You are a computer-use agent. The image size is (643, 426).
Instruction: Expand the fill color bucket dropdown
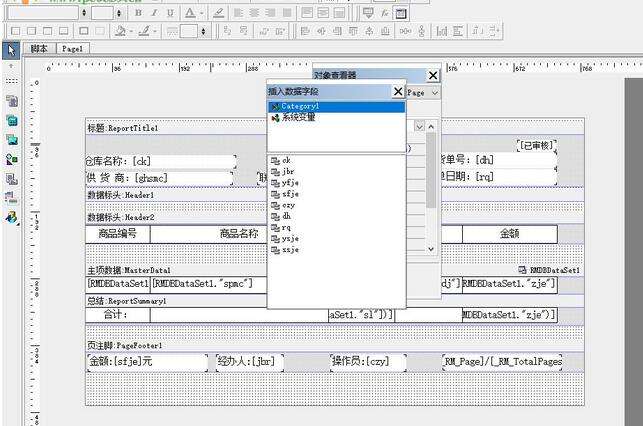click(x=131, y=31)
